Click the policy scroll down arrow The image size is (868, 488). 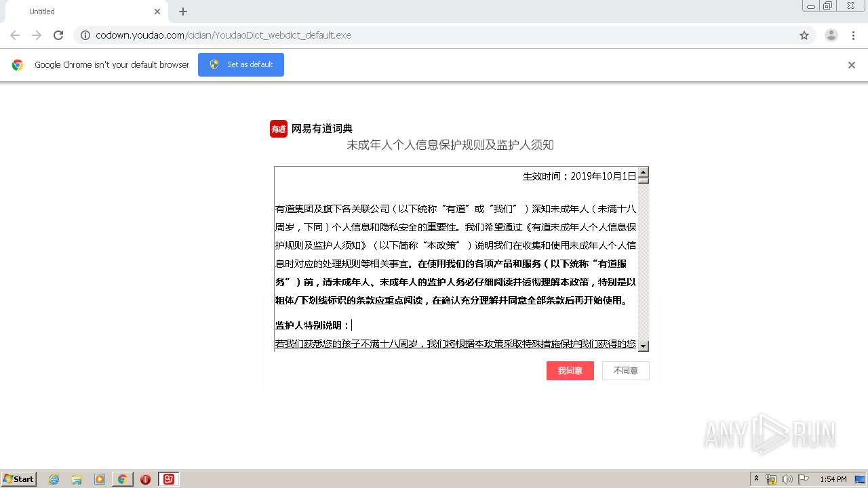coord(644,346)
